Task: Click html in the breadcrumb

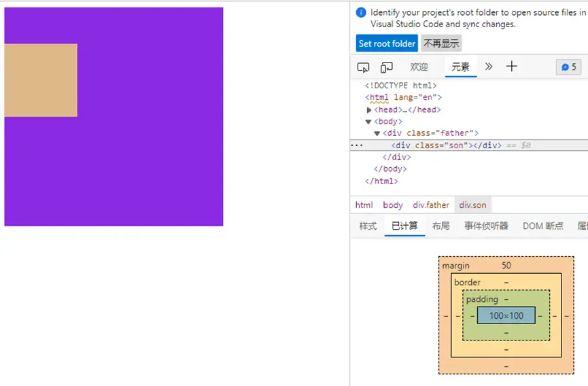Action: tap(364, 205)
